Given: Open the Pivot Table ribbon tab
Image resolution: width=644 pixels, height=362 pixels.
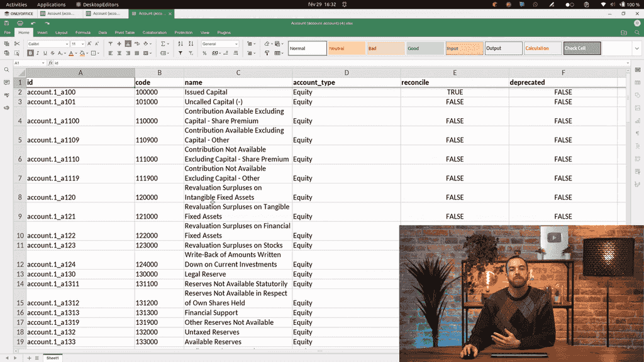Looking at the screenshot, I should (x=125, y=33).
